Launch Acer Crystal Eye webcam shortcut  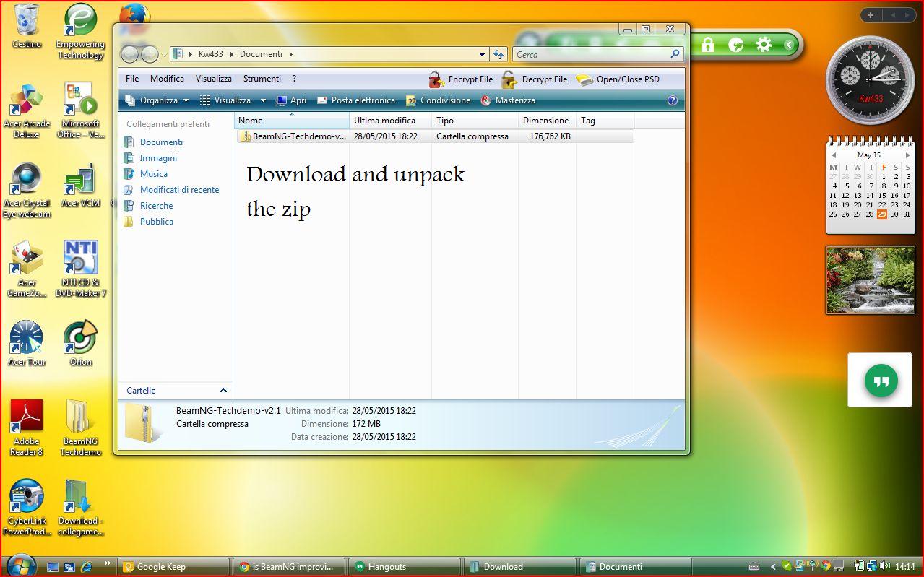pyautogui.click(x=27, y=189)
